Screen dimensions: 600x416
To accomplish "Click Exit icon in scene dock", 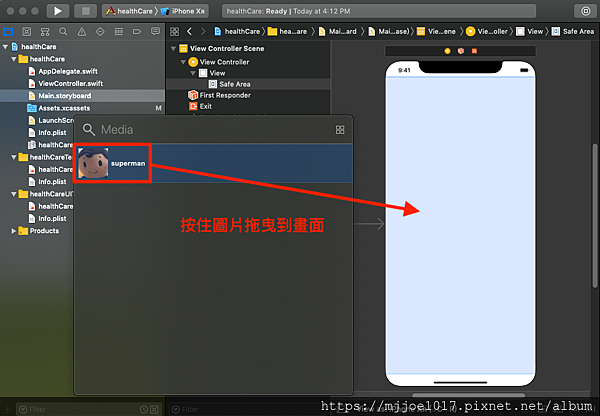I will coord(474,51).
